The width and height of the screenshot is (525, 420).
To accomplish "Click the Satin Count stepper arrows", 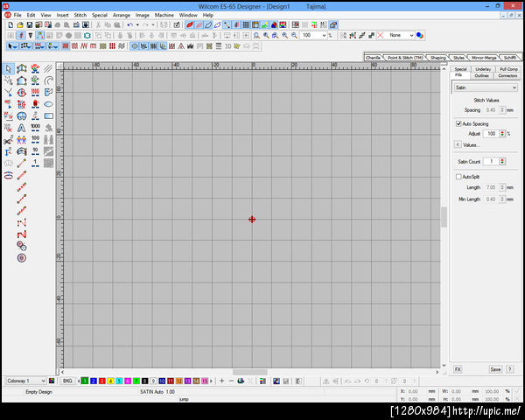I will pyautogui.click(x=502, y=161).
